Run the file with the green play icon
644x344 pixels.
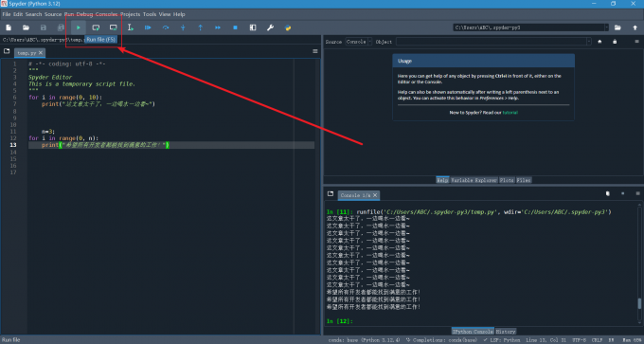click(x=79, y=27)
